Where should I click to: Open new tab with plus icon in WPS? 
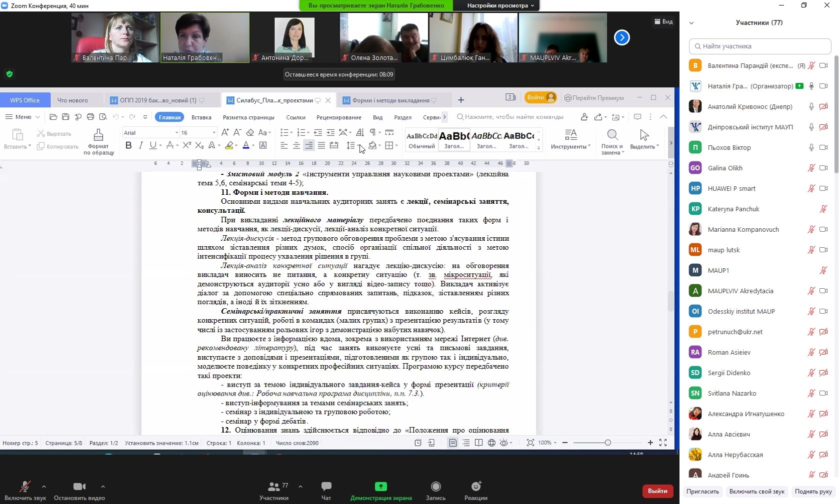[461, 100]
